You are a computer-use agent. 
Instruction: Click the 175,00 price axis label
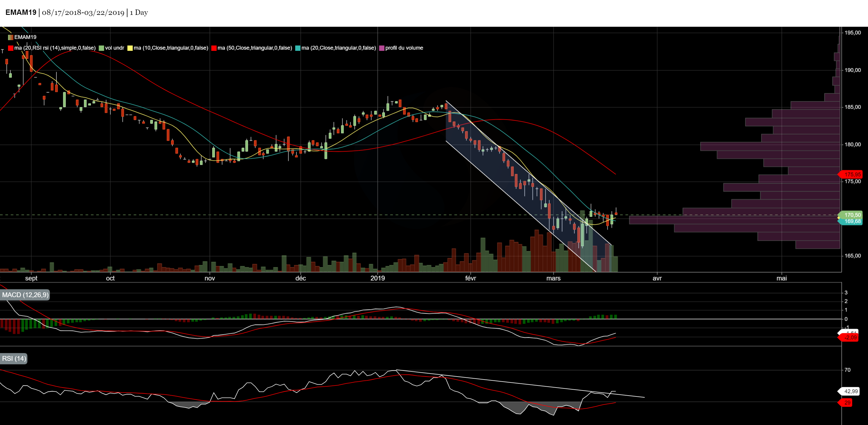pos(853,182)
